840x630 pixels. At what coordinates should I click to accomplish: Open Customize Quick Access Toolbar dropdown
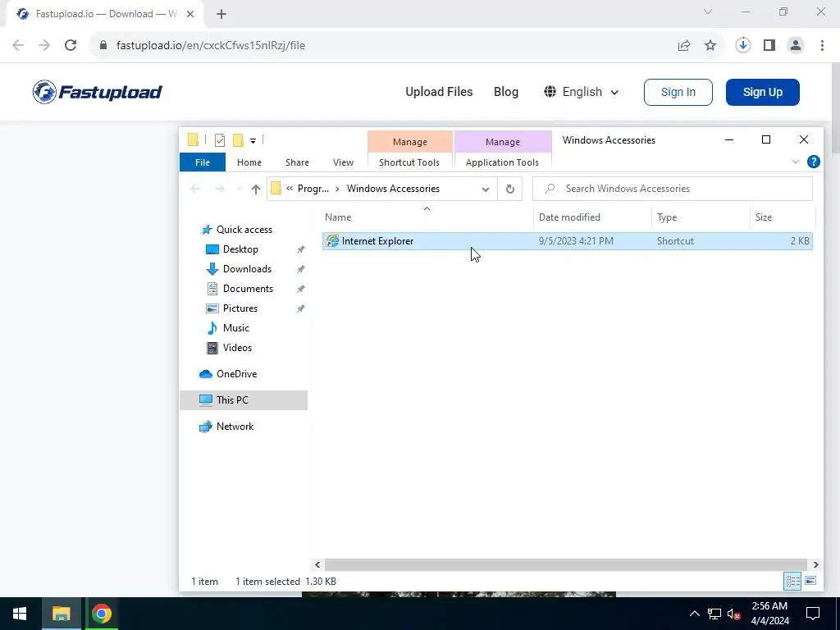(253, 141)
